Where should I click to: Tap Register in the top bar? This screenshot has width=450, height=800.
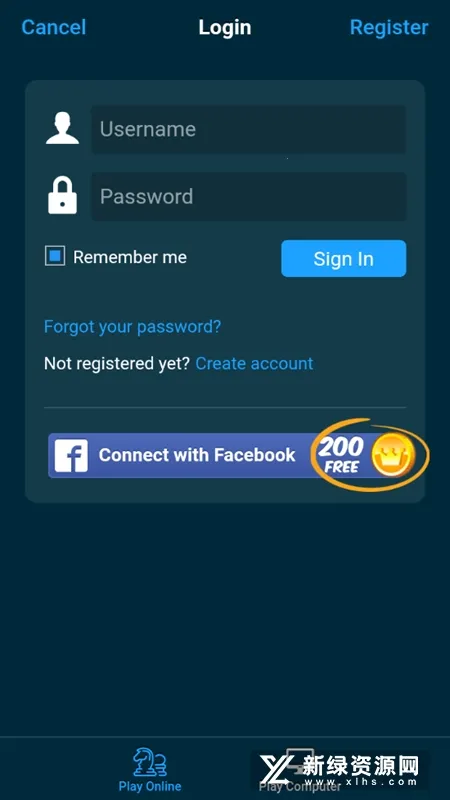(x=389, y=27)
